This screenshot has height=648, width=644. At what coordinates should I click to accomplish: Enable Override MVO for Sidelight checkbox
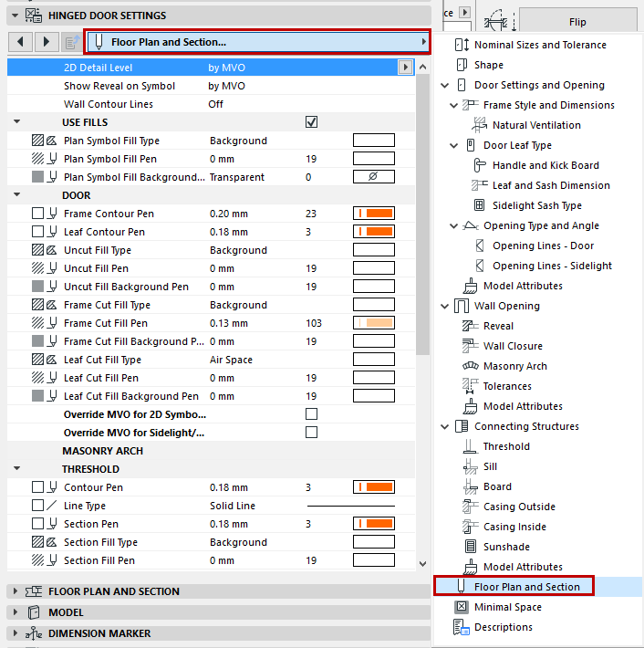(311, 433)
